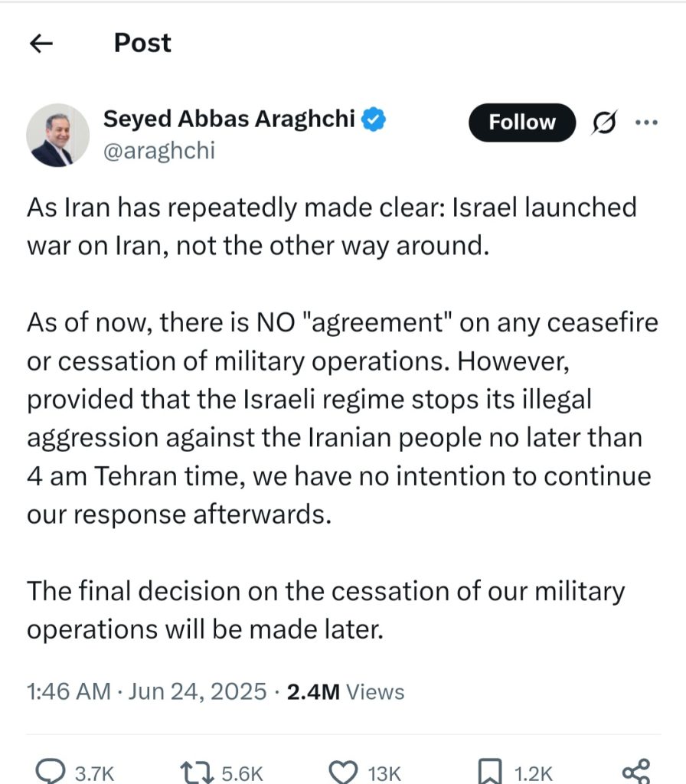This screenshot has height=784, width=686.
Task: Open the 2.4M Views analytics
Action: tap(345, 692)
